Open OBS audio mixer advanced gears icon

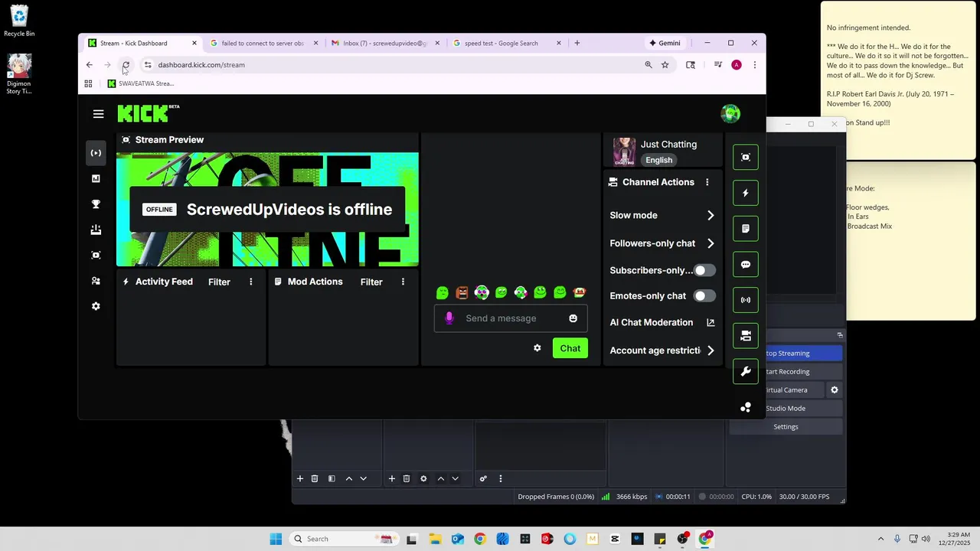point(483,478)
